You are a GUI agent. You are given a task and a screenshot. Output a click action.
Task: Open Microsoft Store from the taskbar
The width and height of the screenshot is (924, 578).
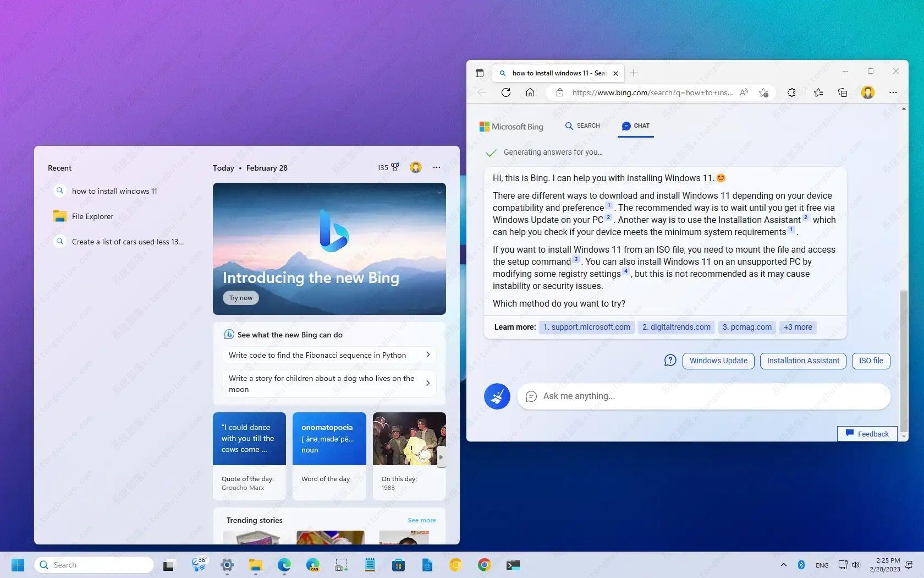(x=398, y=564)
